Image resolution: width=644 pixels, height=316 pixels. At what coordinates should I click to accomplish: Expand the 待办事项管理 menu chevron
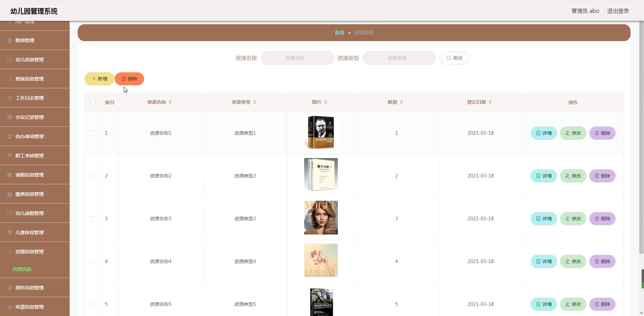[x=61, y=136]
